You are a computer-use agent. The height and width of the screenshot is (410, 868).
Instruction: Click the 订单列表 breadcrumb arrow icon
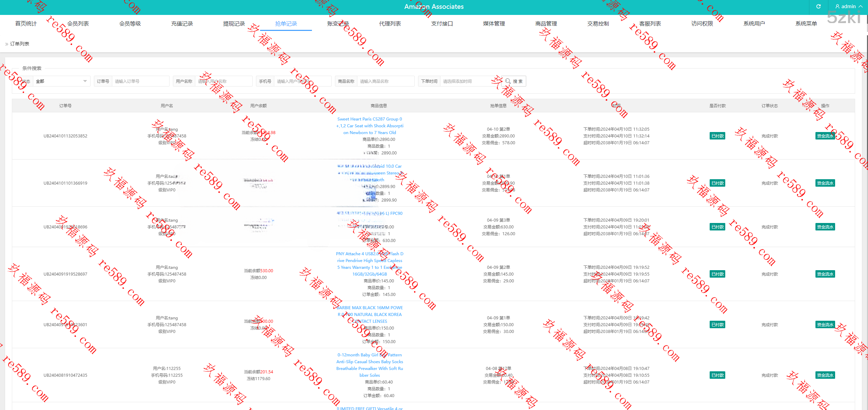coord(6,44)
